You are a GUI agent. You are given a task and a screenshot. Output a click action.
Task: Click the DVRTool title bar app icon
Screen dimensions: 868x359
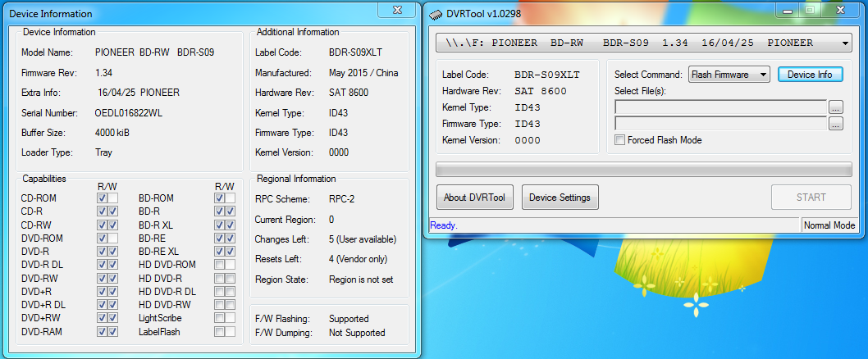click(436, 14)
